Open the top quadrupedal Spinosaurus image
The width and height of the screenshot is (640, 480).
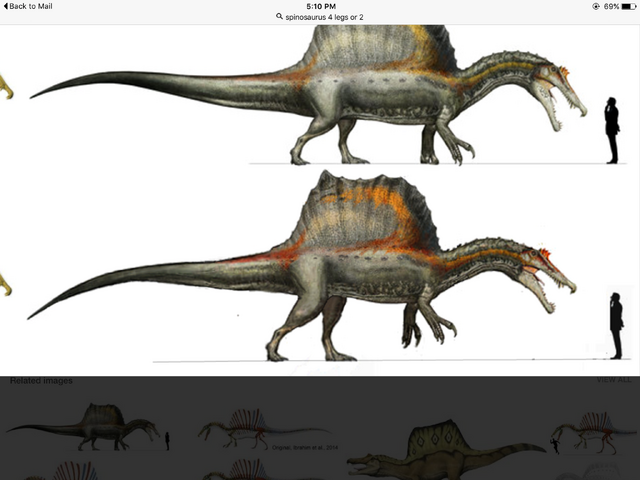coord(308,95)
